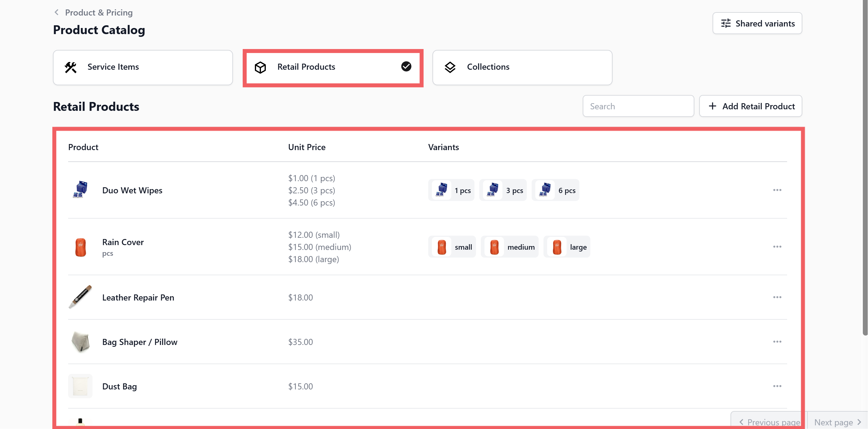
Task: Click the plus icon on Add Retail Product
Action: click(712, 106)
